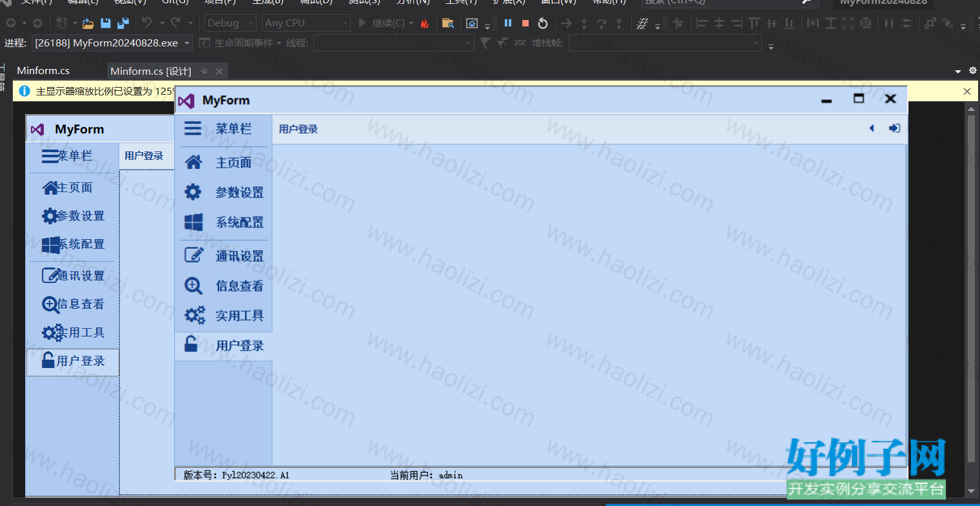Click the Align Centers layout icon
The height and width of the screenshot is (506, 980).
[720, 23]
